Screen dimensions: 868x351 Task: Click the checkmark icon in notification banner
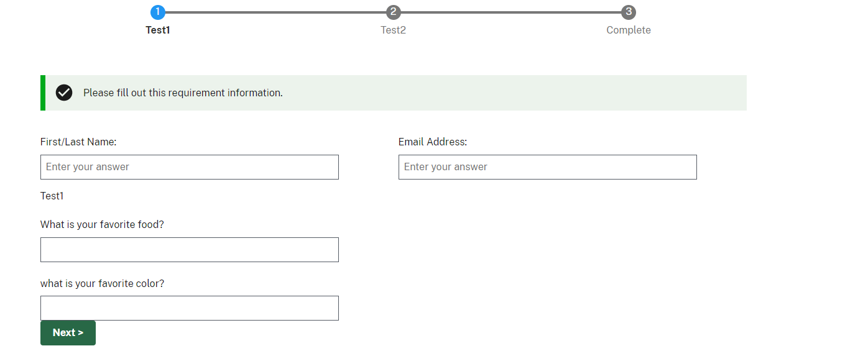(x=64, y=93)
